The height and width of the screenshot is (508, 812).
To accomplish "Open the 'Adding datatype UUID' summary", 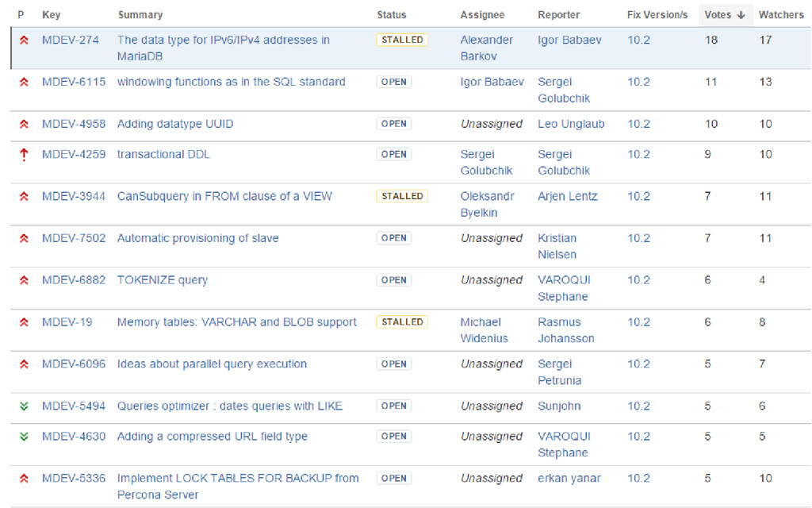I will 175,124.
